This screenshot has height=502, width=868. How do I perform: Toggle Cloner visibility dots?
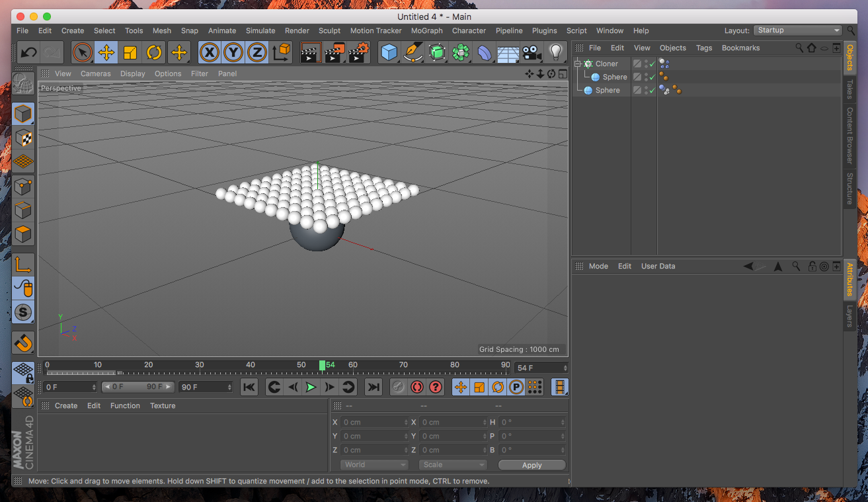click(x=646, y=64)
